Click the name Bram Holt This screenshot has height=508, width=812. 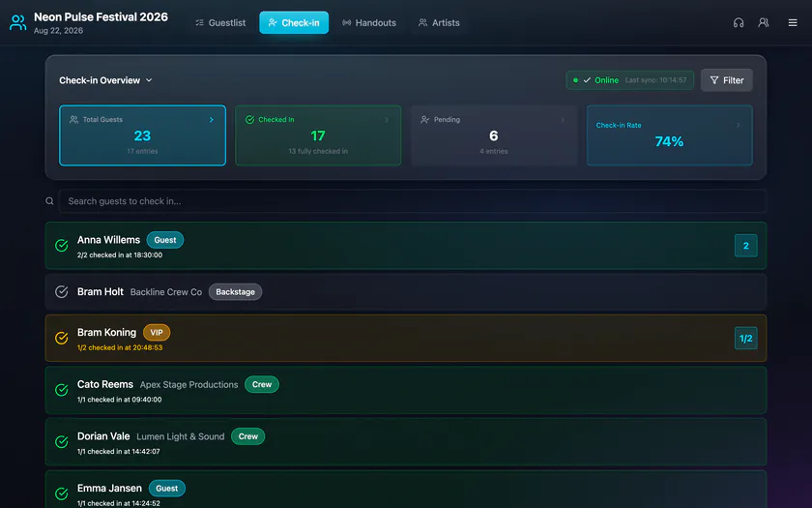coord(101,292)
